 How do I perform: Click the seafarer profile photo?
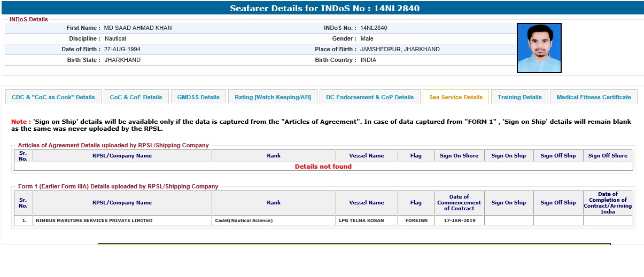coord(539,48)
